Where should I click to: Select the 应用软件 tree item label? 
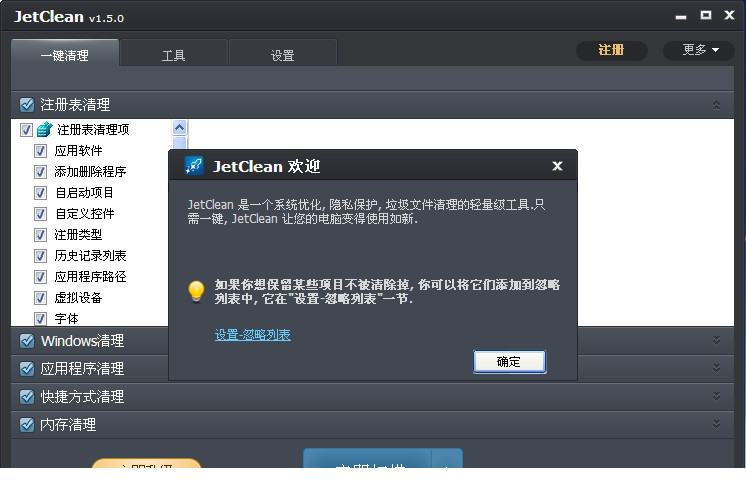click(79, 151)
